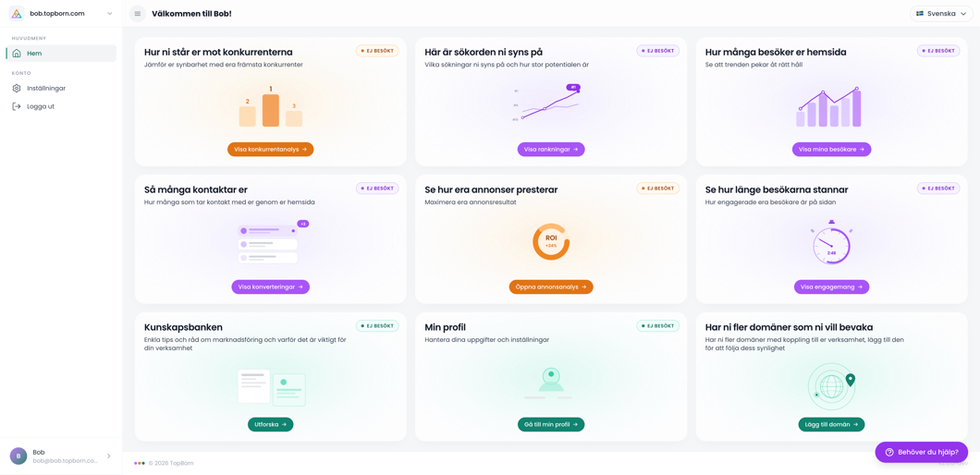Click the Visa konverteringar button
This screenshot has height=475, width=980.
point(271,286)
